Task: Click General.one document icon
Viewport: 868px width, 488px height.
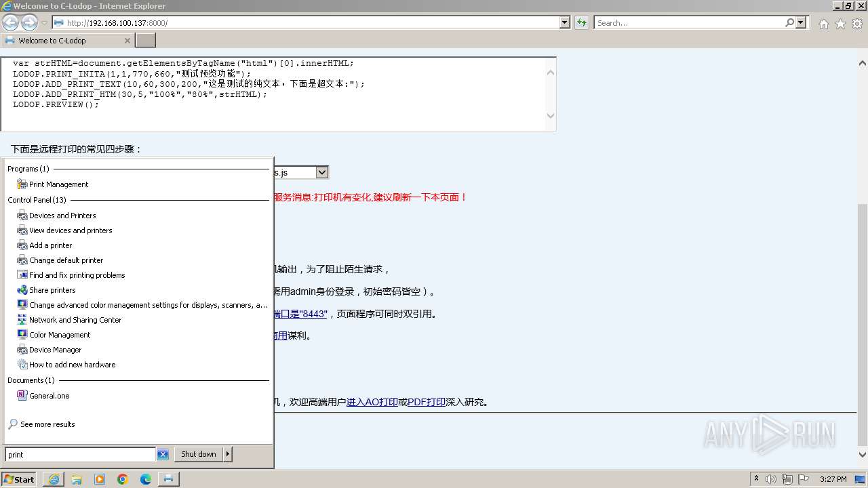Action: coord(22,396)
